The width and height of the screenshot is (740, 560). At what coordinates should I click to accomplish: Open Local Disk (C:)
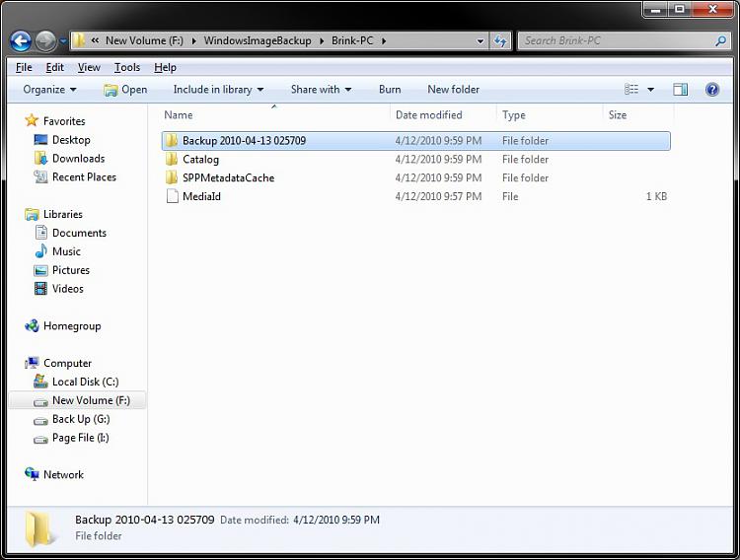click(x=86, y=382)
